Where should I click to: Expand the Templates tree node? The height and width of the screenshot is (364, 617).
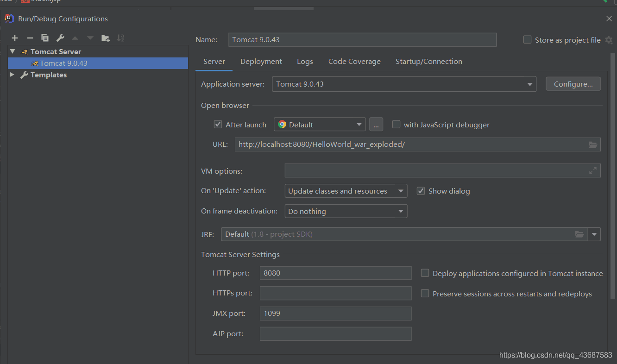[x=12, y=75]
